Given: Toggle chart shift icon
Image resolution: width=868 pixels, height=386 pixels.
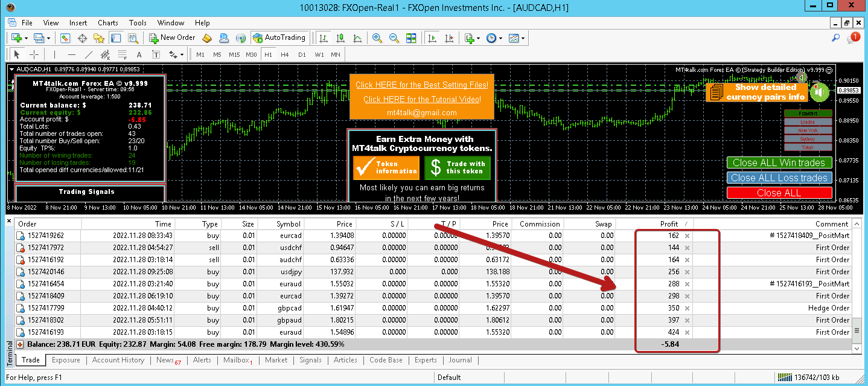Looking at the screenshot, I should (x=448, y=38).
